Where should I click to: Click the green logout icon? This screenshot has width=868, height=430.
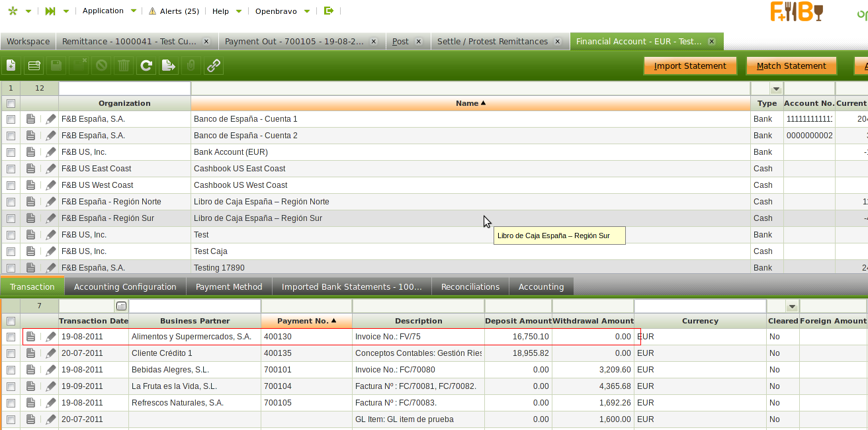coord(329,11)
